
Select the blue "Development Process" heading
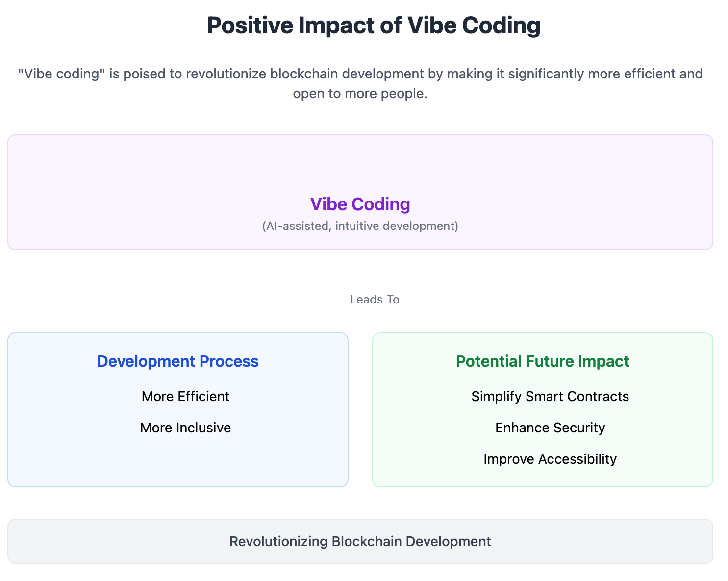tap(178, 361)
